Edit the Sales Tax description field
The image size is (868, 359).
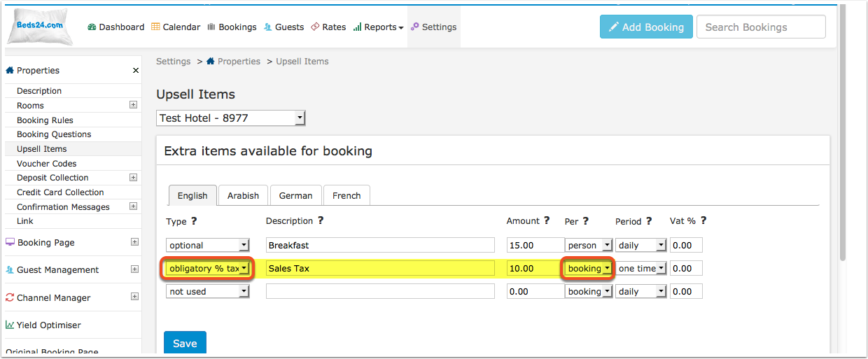click(380, 269)
